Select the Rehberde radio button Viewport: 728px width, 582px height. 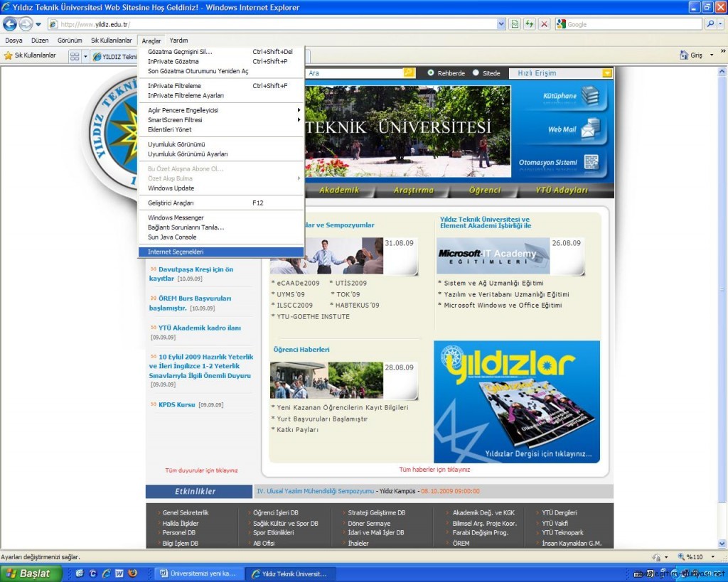pyautogui.click(x=431, y=73)
